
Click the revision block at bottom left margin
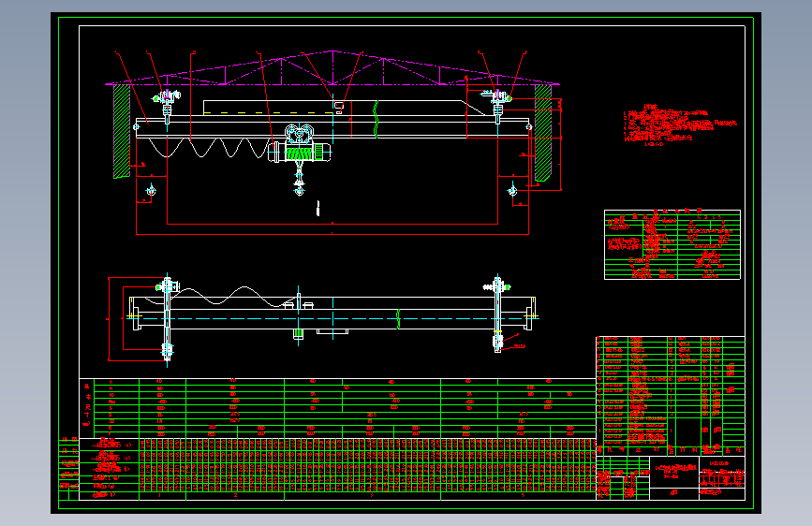(69, 469)
